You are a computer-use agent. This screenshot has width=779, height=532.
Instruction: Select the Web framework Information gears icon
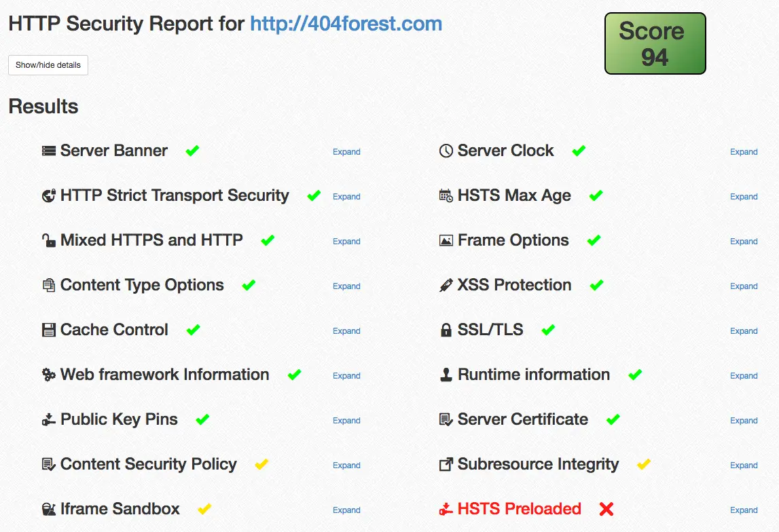click(48, 375)
